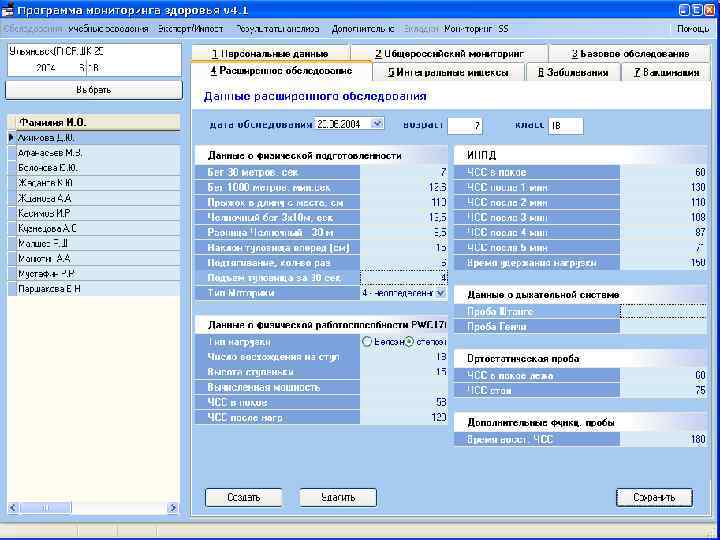Click the Выбрать button
Viewport: 720px width, 540px height.
pyautogui.click(x=94, y=90)
